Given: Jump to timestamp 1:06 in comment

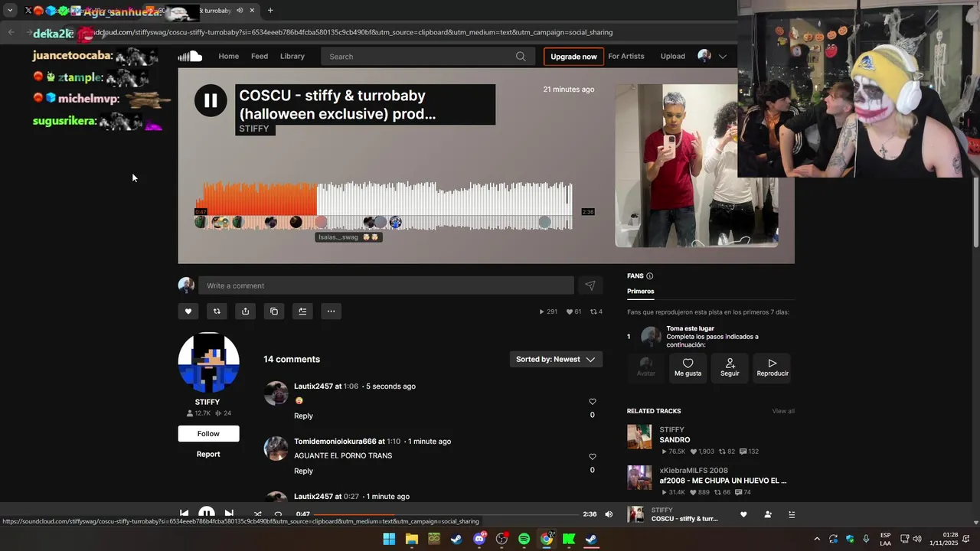Looking at the screenshot, I should tap(351, 386).
